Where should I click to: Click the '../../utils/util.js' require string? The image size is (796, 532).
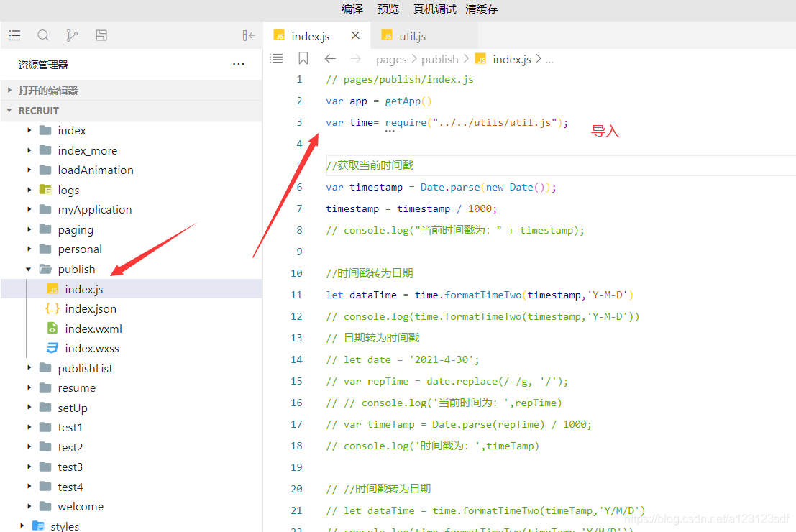[x=495, y=122]
